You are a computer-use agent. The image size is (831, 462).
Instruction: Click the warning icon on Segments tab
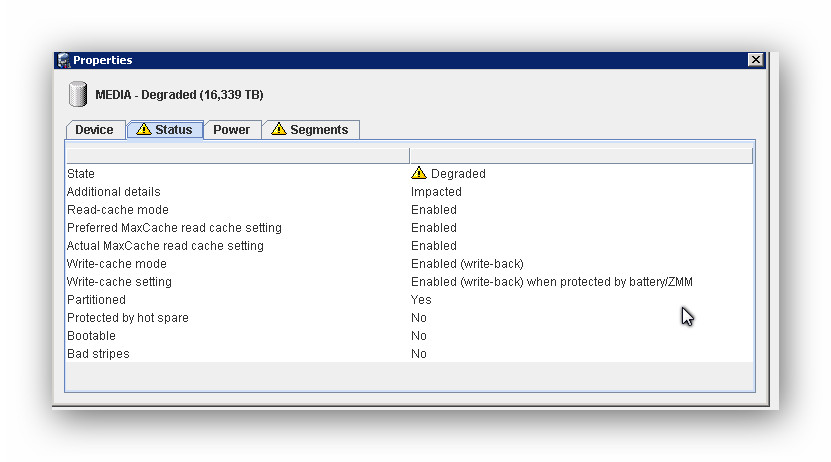279,130
